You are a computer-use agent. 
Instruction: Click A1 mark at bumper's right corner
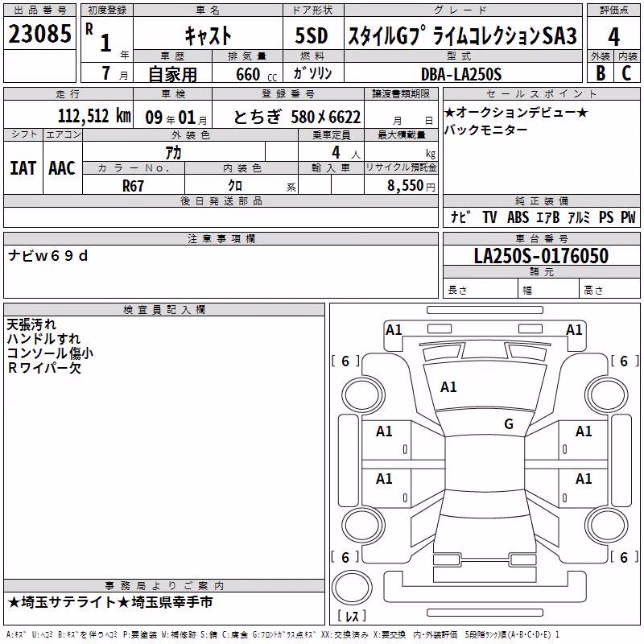[574, 330]
